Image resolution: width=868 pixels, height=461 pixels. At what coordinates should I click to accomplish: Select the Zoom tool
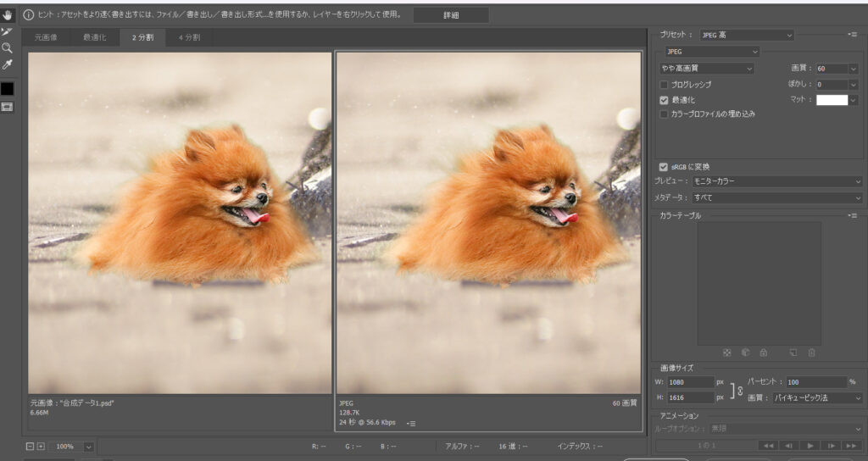(8, 47)
